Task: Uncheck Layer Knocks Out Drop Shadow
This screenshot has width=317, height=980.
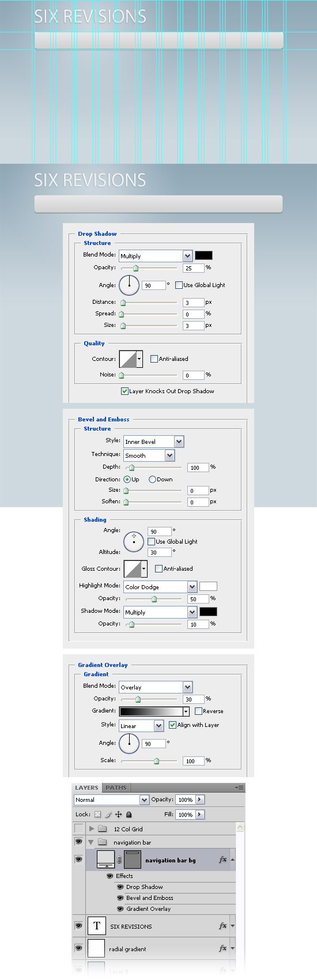Action: 124,391
